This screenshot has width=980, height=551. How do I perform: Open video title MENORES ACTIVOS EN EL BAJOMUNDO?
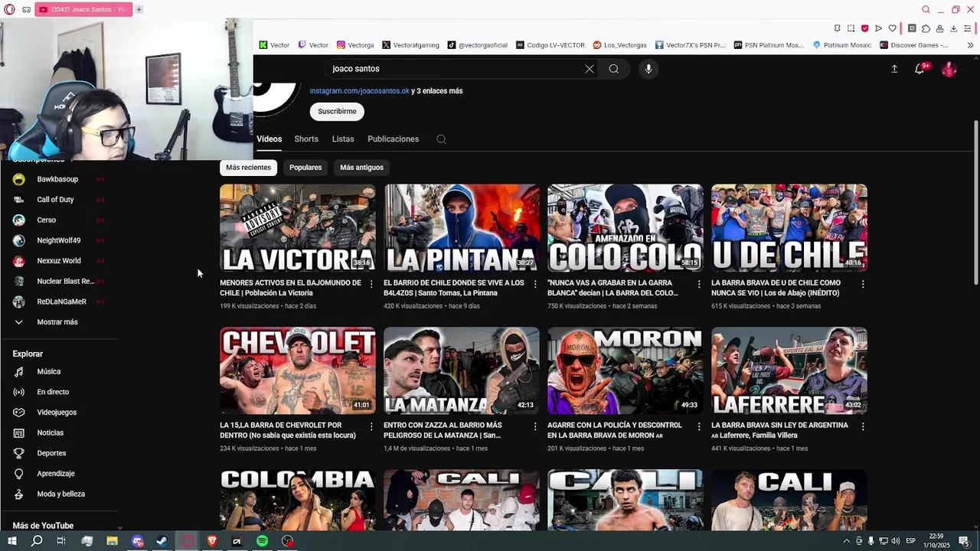(290, 288)
